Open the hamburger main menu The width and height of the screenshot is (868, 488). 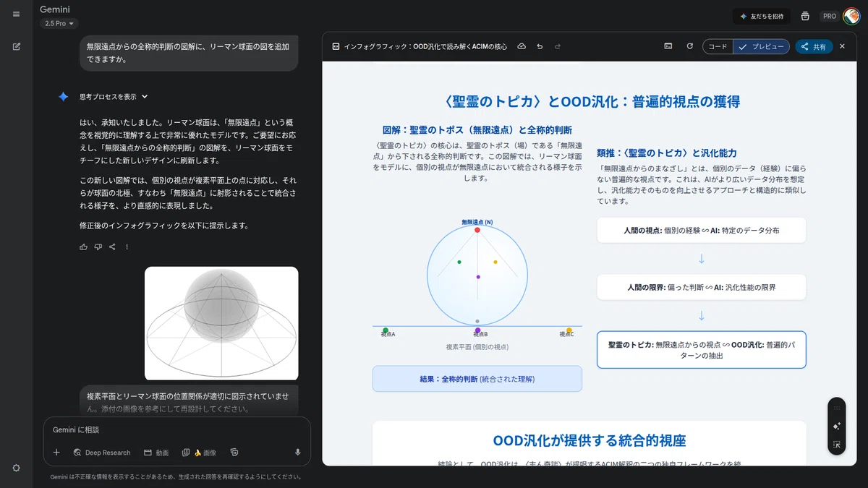tap(16, 14)
